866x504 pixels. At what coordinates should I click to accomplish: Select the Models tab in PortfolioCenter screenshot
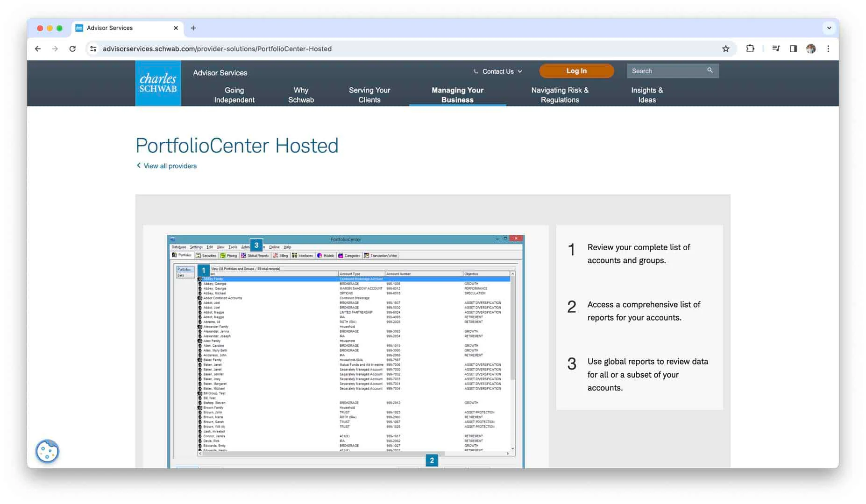(x=326, y=256)
